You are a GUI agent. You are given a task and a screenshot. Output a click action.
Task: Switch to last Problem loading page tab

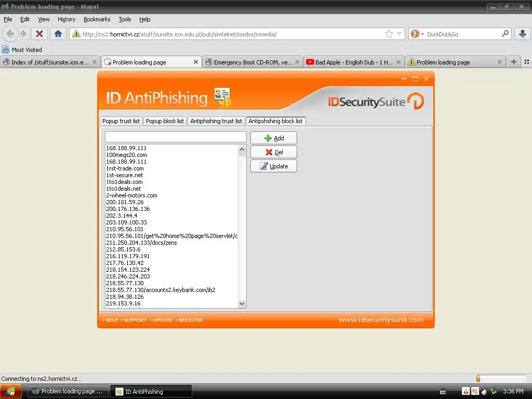[456, 62]
